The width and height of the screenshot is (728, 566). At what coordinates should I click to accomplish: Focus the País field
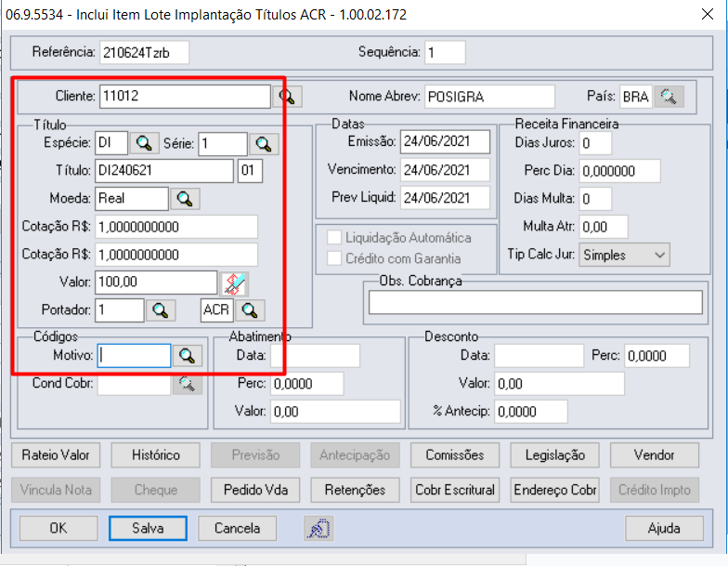[x=636, y=97]
